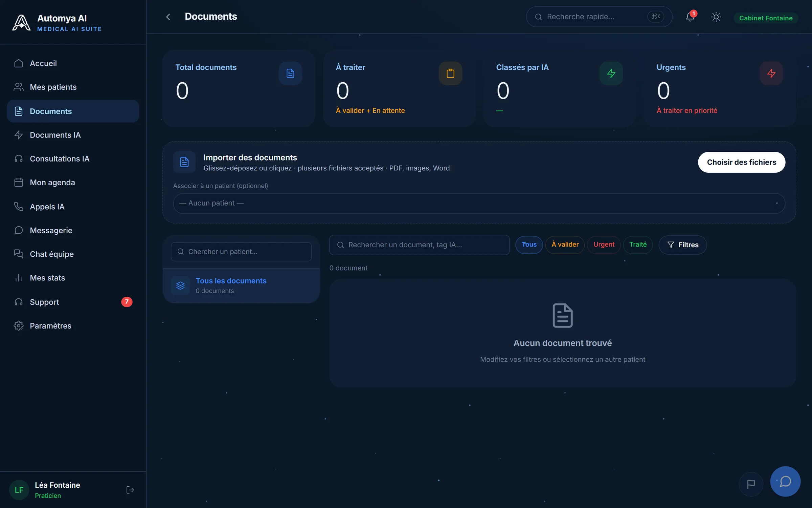Go to Documents IA
The width and height of the screenshot is (812, 508).
click(x=73, y=135)
